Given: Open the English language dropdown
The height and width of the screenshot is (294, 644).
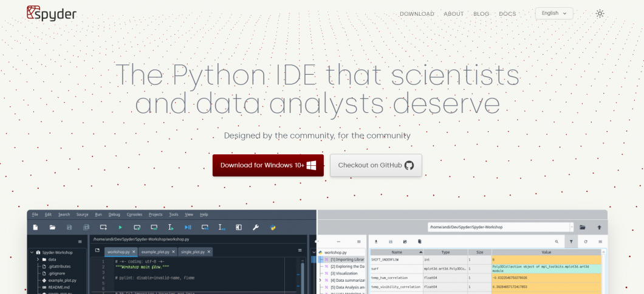Looking at the screenshot, I should tap(554, 13).
